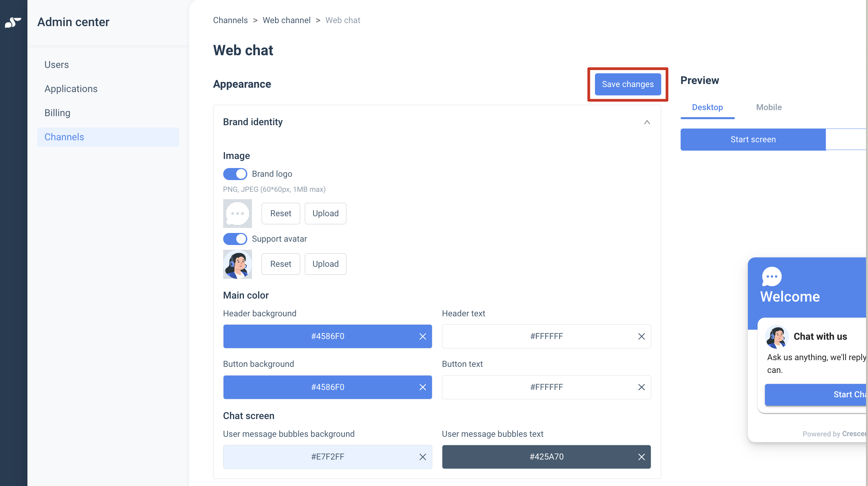Image resolution: width=868 pixels, height=486 pixels.
Task: Collapse the Brand identity section
Action: coord(646,122)
